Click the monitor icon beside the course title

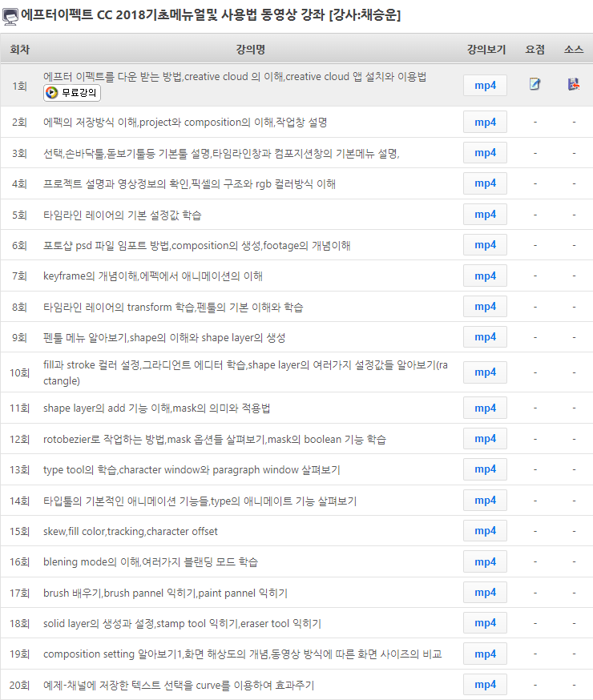[10, 16]
